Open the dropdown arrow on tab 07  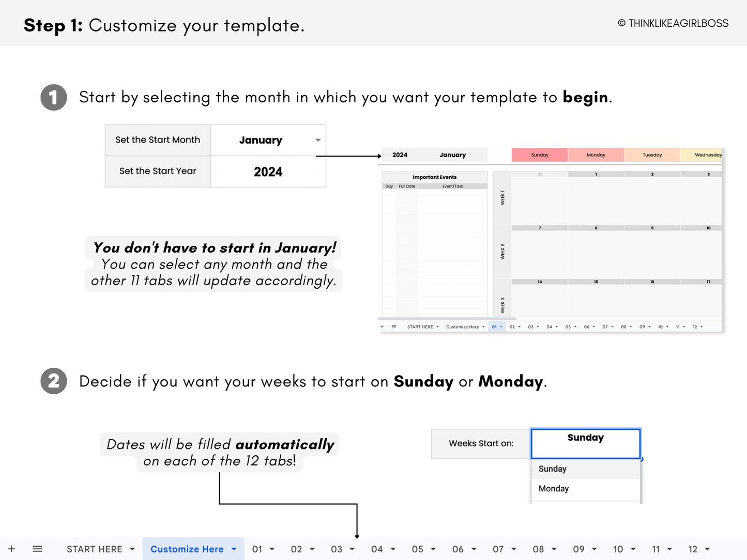point(515,549)
